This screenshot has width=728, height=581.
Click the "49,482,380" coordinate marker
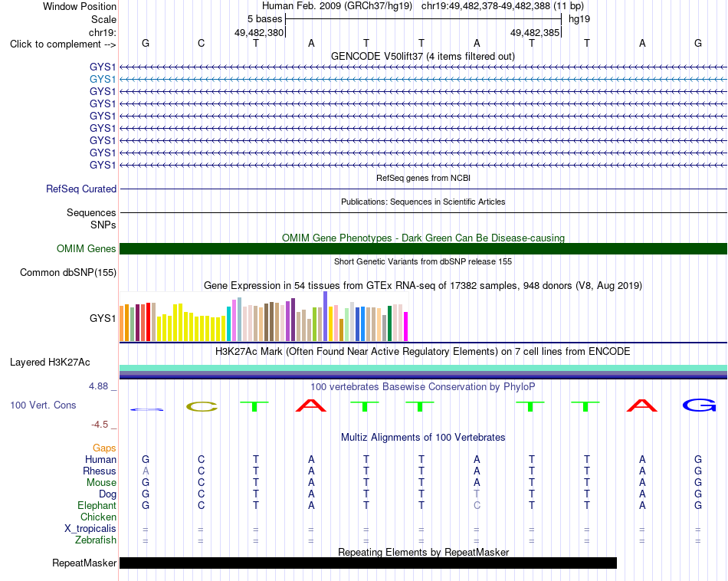click(258, 32)
